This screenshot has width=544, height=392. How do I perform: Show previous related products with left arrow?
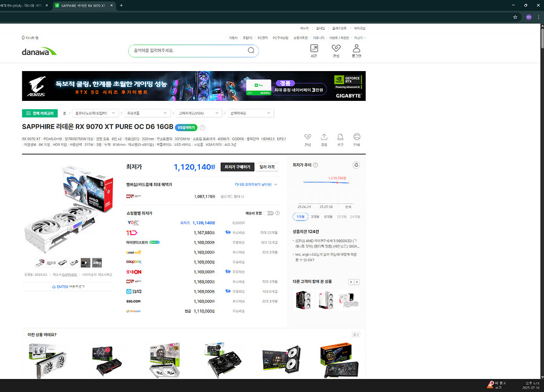point(351,282)
